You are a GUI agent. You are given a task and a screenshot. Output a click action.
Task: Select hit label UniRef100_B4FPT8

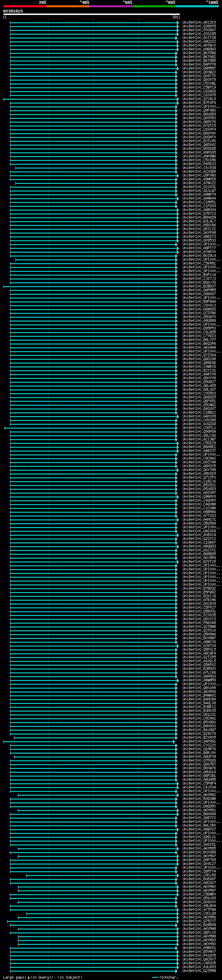[x=199, y=65]
